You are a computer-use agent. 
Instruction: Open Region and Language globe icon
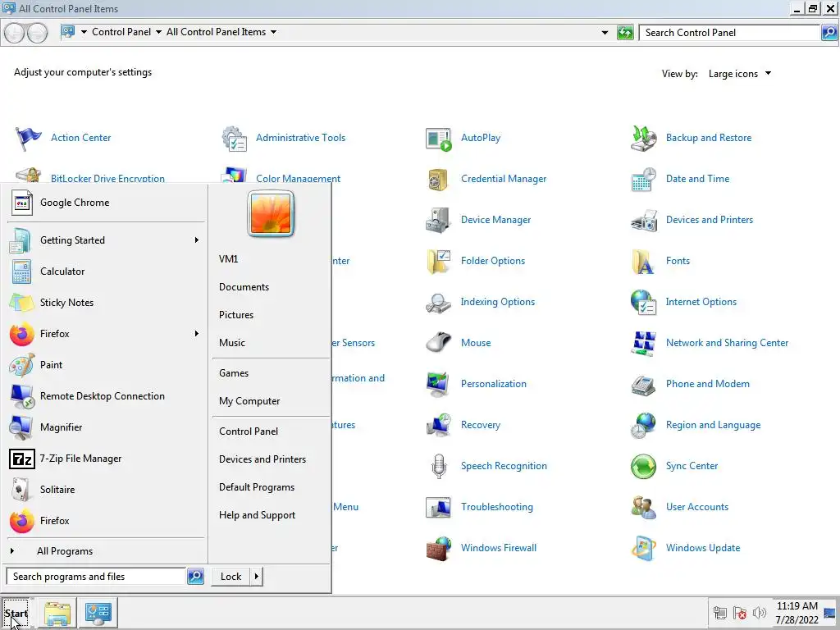point(643,426)
